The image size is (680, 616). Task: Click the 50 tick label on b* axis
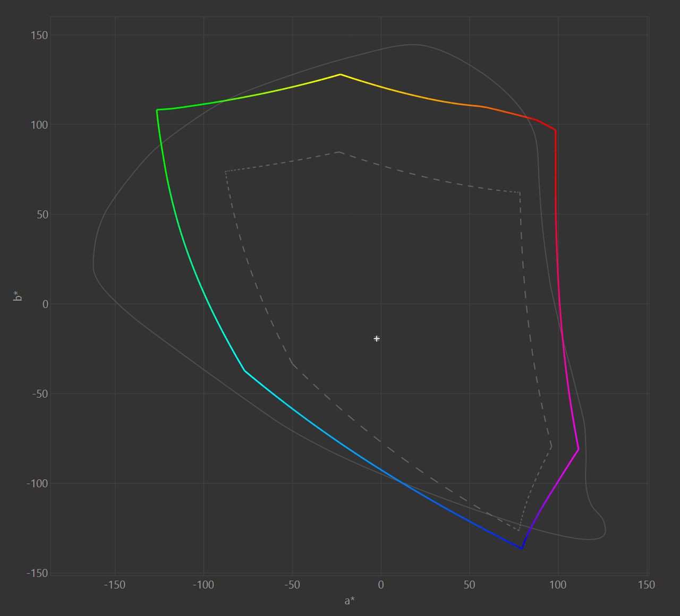[42, 215]
